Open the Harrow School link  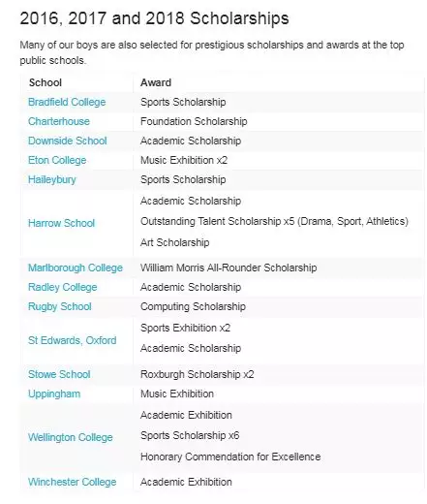coord(61,223)
